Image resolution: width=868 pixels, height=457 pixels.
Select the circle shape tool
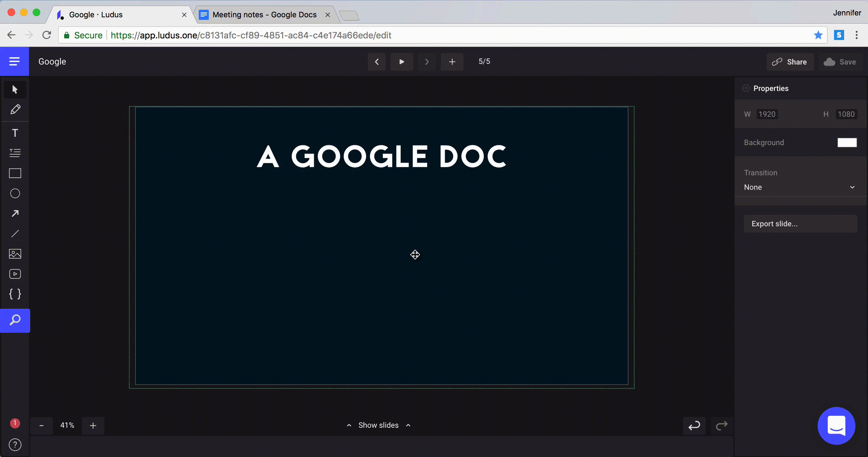15,194
